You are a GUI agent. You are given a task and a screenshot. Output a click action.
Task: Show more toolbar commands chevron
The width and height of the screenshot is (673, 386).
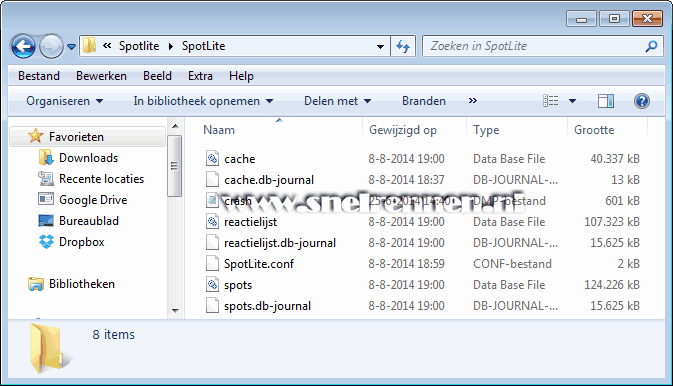point(473,100)
